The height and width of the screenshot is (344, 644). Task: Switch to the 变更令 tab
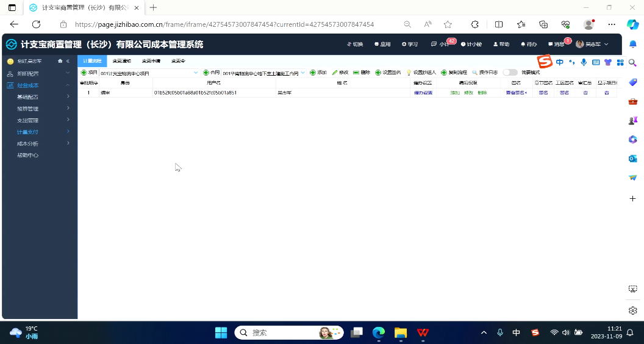178,61
